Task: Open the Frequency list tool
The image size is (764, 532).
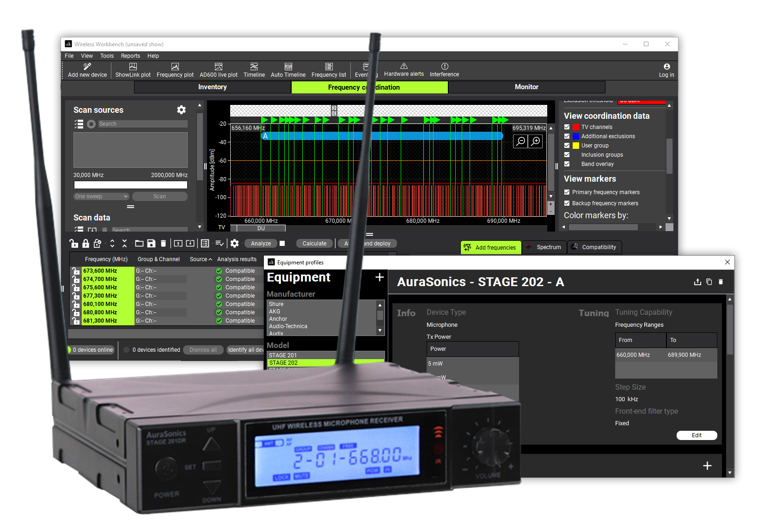Action: tap(329, 70)
